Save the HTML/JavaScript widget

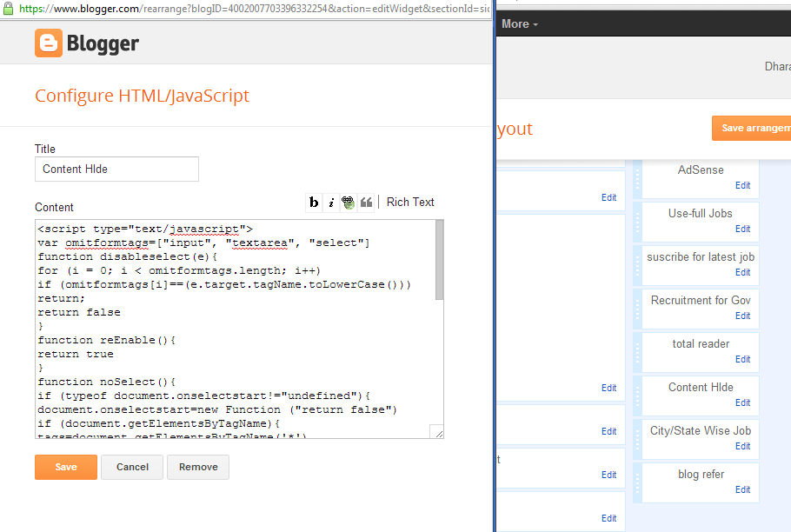(x=65, y=467)
